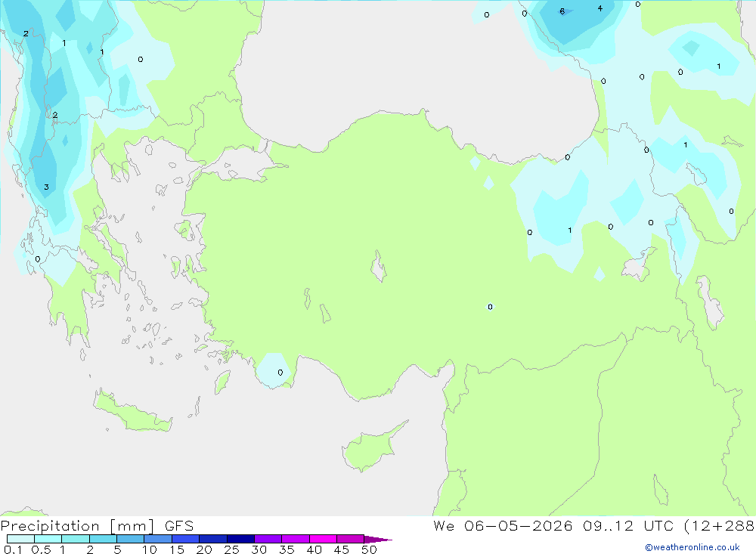
Task: Click the '6' precipitation value on map
Action: pos(562,11)
